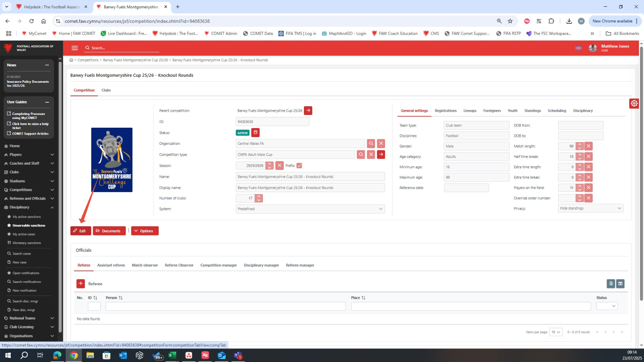The image size is (644, 362).
Task: Clear the Extra time length value
Action: coord(588,167)
